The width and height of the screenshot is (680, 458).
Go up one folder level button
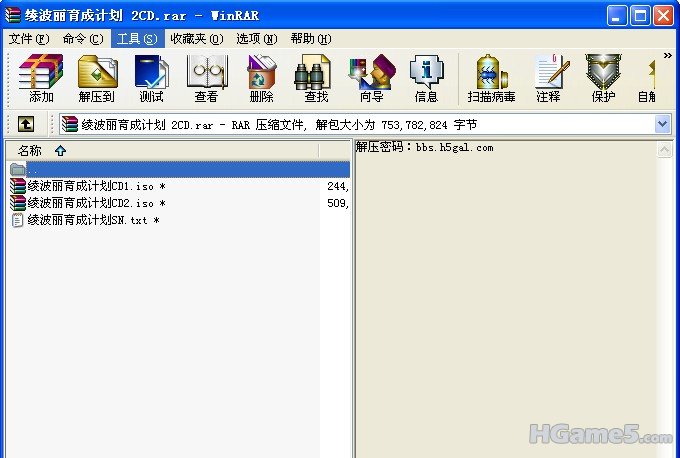[x=26, y=124]
